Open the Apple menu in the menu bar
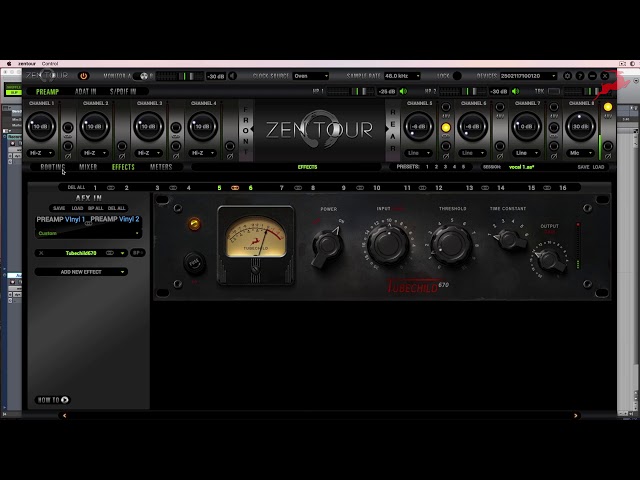640x480 pixels. coord(9,64)
